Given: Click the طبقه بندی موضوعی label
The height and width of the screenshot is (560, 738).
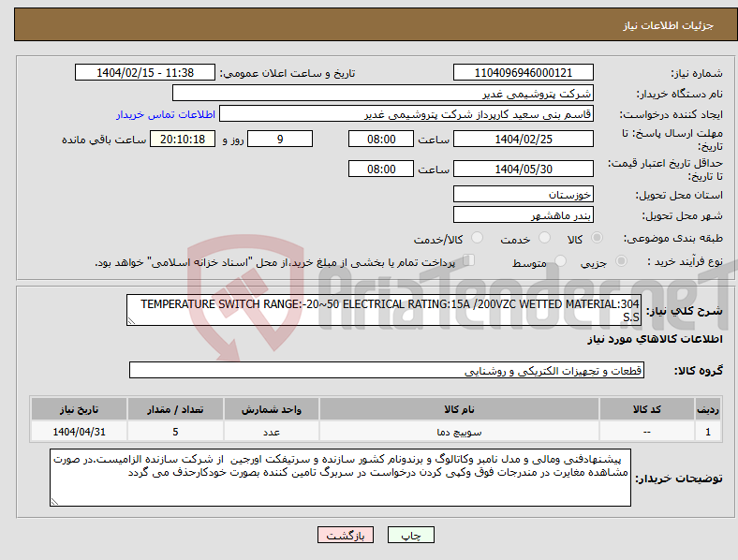Looking at the screenshot, I should point(673,239).
